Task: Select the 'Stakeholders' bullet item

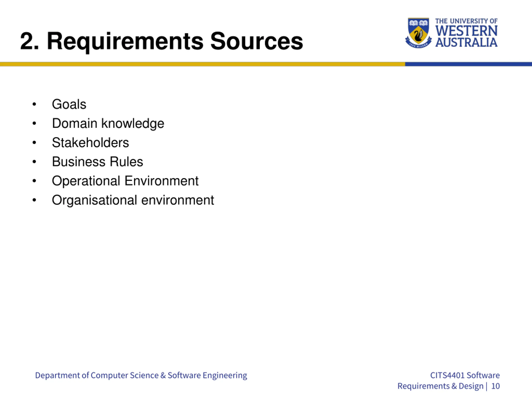Action: (90, 143)
